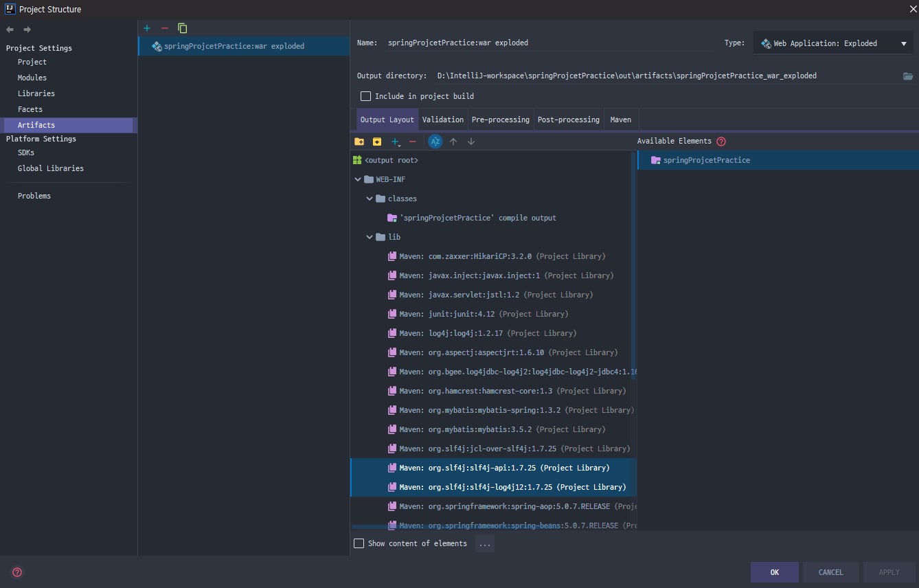This screenshot has height=588, width=919.
Task: Open the Post-processing tab
Action: click(569, 120)
